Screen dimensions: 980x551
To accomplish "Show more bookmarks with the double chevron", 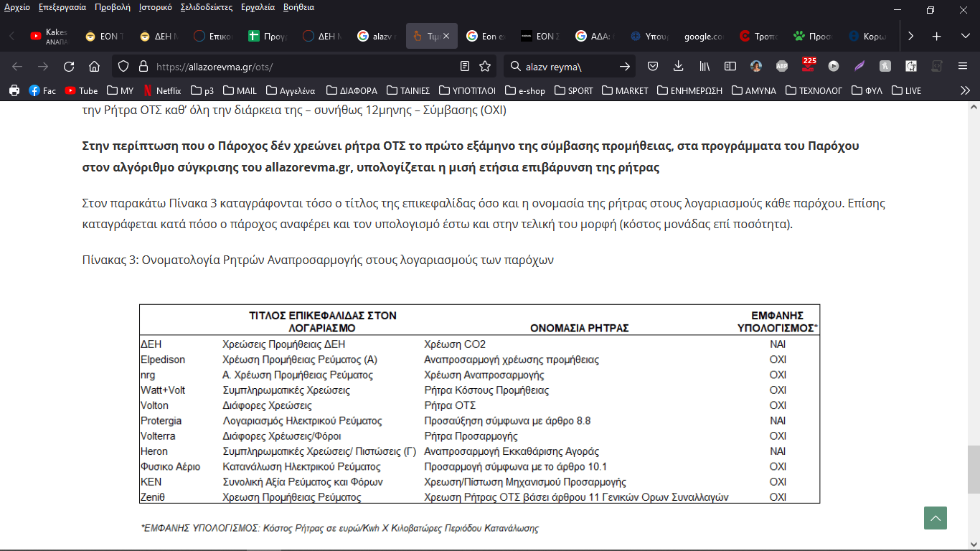I will (x=965, y=90).
